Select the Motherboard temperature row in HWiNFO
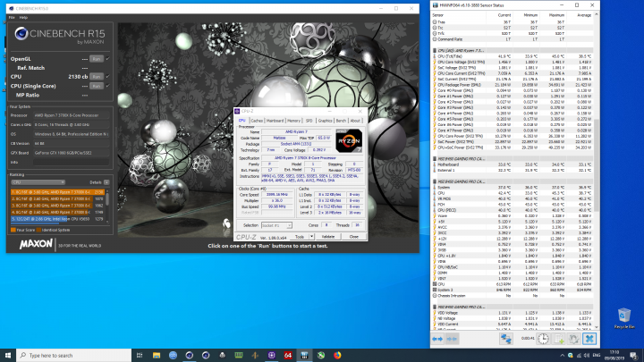The image size is (644, 362). coord(513,164)
